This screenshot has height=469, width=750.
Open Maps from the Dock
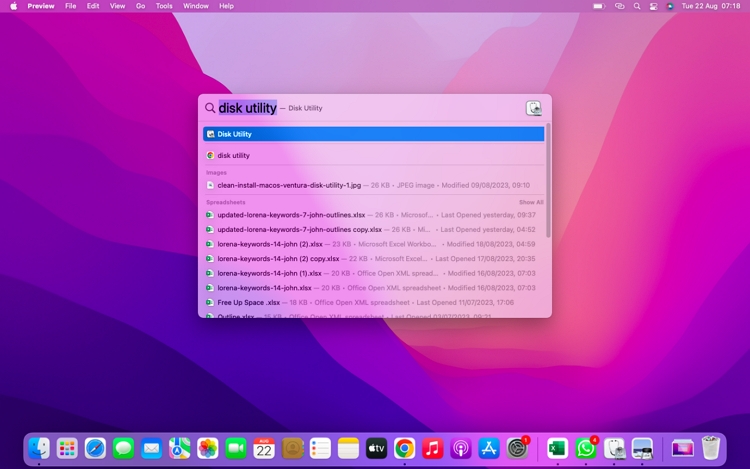click(179, 448)
